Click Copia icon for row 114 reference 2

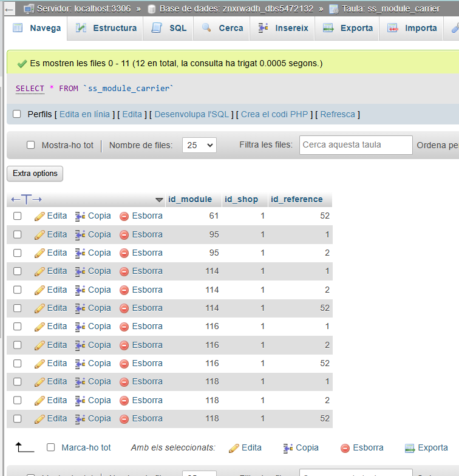[80, 290]
